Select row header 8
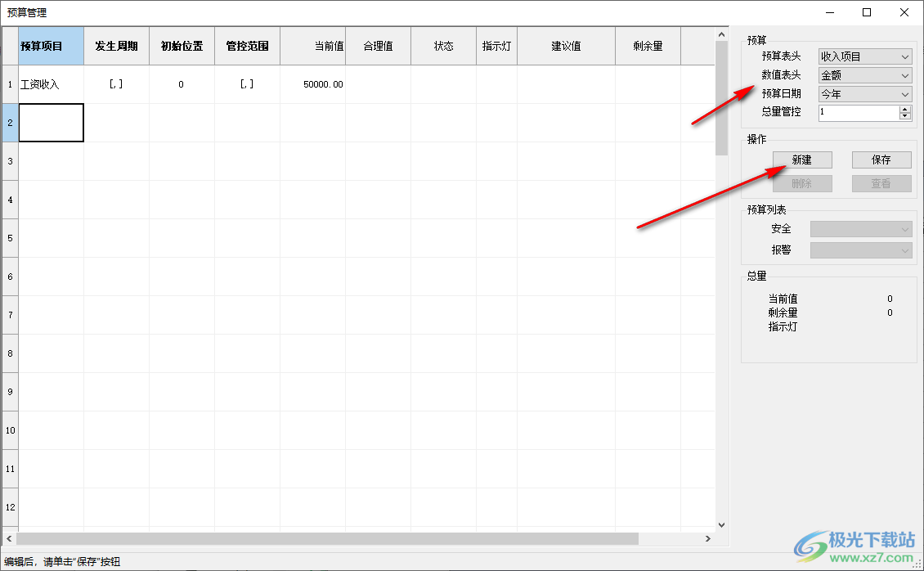Screen dimensions: 924x571 [10, 353]
